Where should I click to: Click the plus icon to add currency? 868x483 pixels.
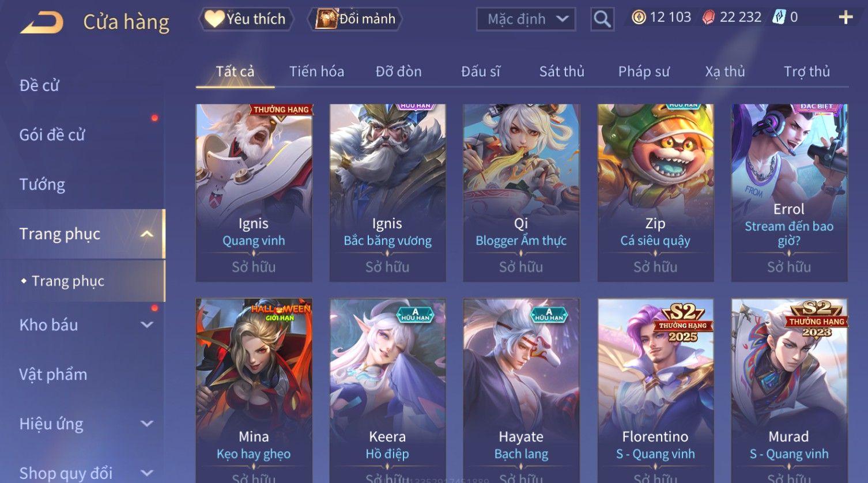click(x=846, y=18)
